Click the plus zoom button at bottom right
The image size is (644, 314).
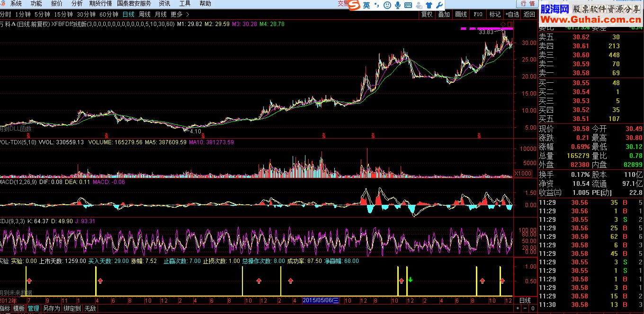point(519,308)
